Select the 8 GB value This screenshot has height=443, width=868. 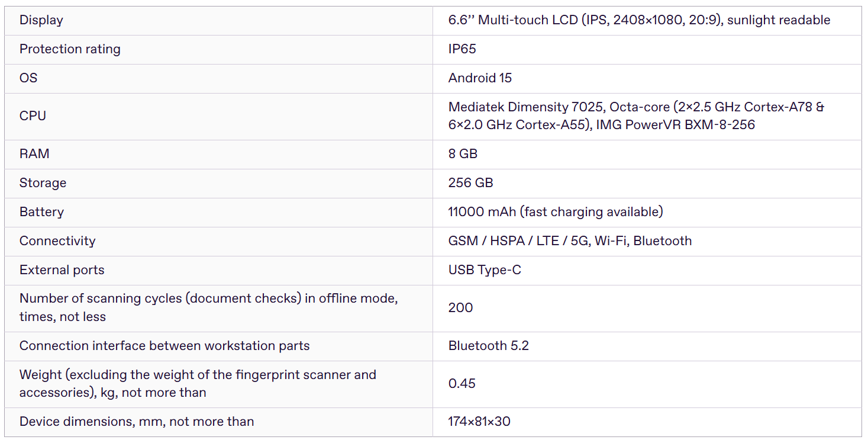463,154
